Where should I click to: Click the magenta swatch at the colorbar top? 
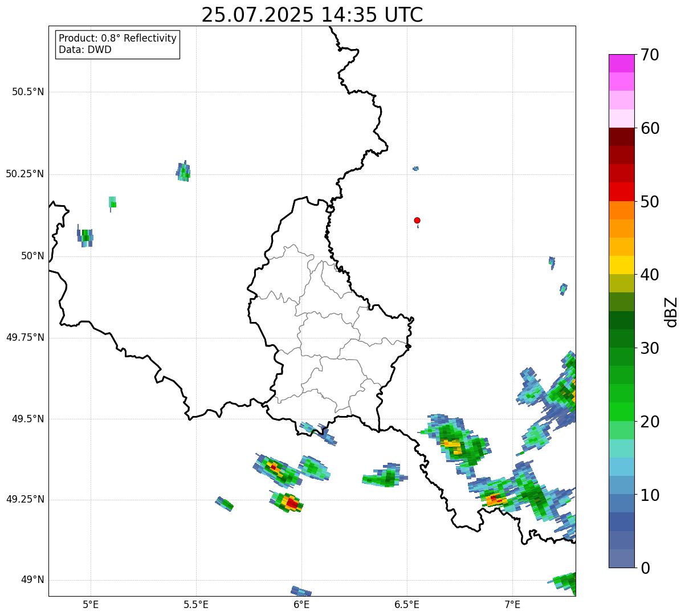click(621, 63)
